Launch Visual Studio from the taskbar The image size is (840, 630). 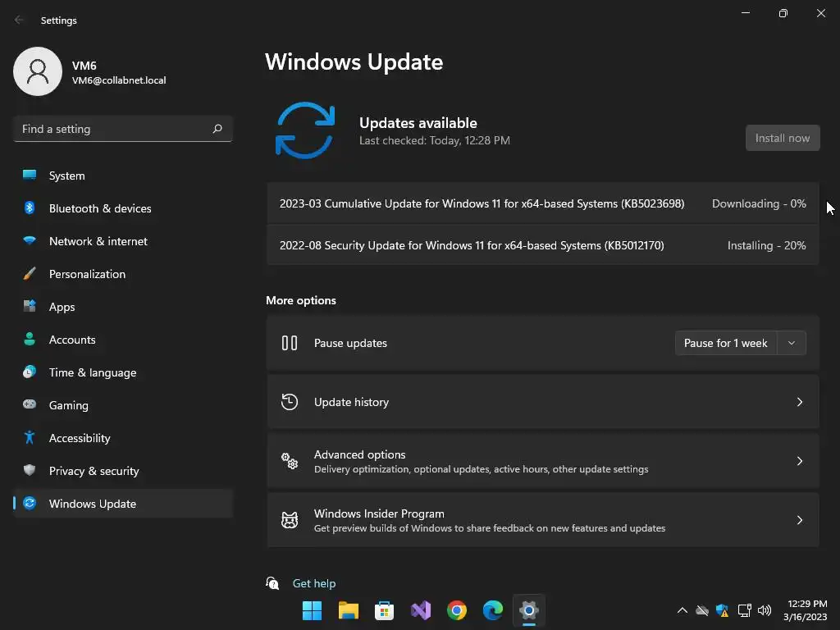[421, 610]
